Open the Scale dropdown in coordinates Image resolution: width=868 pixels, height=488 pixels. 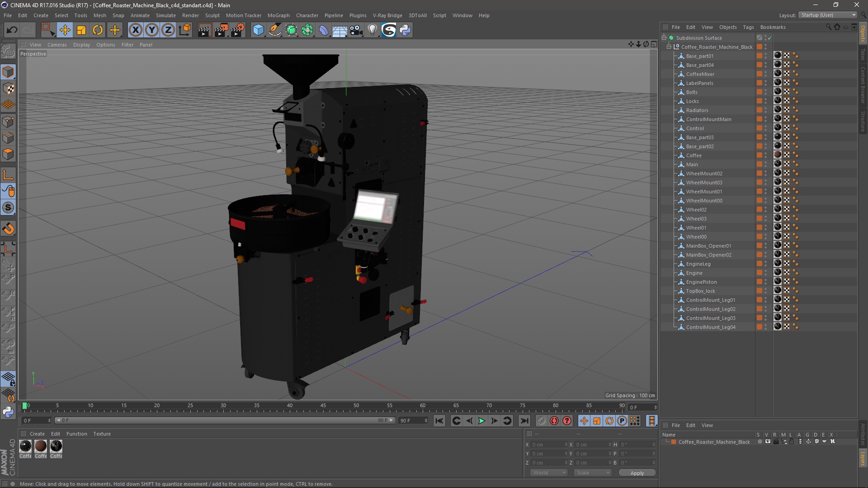pos(593,473)
